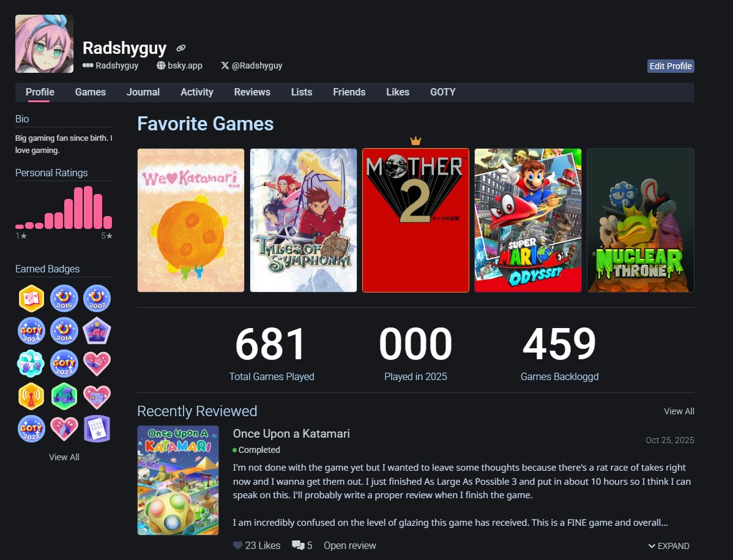The image size is (733, 560).
Task: Click the comments icon on the Katamari review
Action: click(x=298, y=545)
